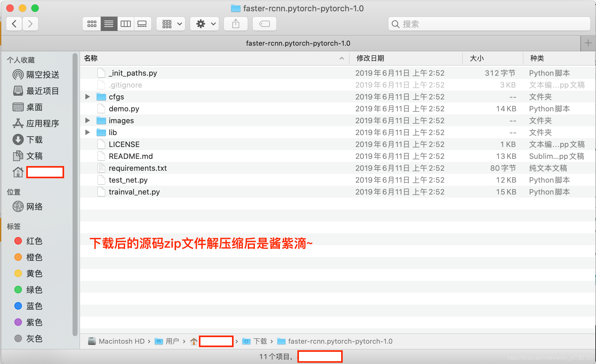Open AirDrop 隔空投送 in sidebar
Image resolution: width=596 pixels, height=364 pixels.
(36, 75)
